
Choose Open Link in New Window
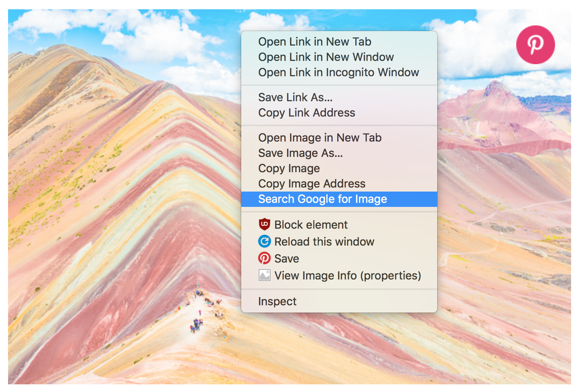pyautogui.click(x=326, y=57)
